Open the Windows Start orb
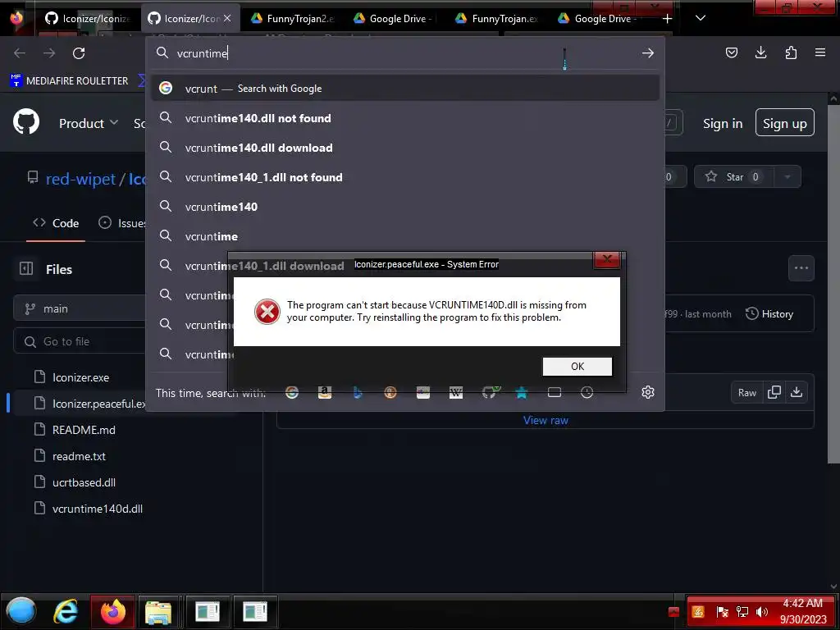Image resolution: width=840 pixels, height=630 pixels. (21, 610)
